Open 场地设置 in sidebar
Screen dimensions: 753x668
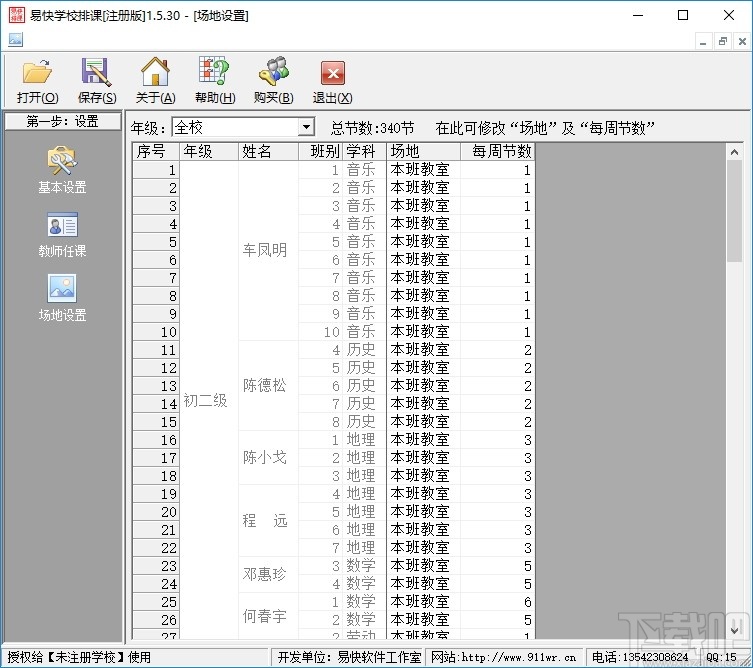click(62, 298)
